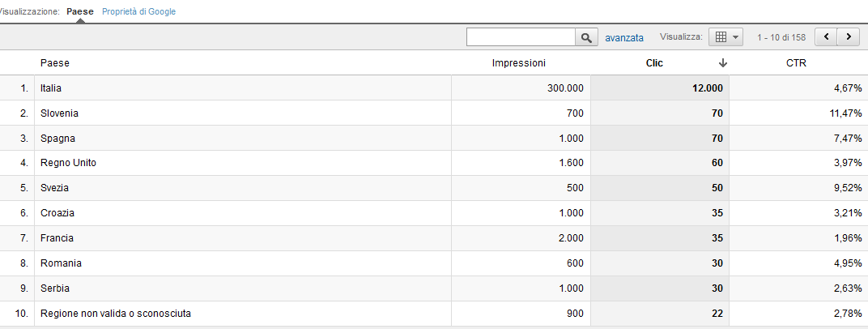Click the Svezia country row

point(54,188)
